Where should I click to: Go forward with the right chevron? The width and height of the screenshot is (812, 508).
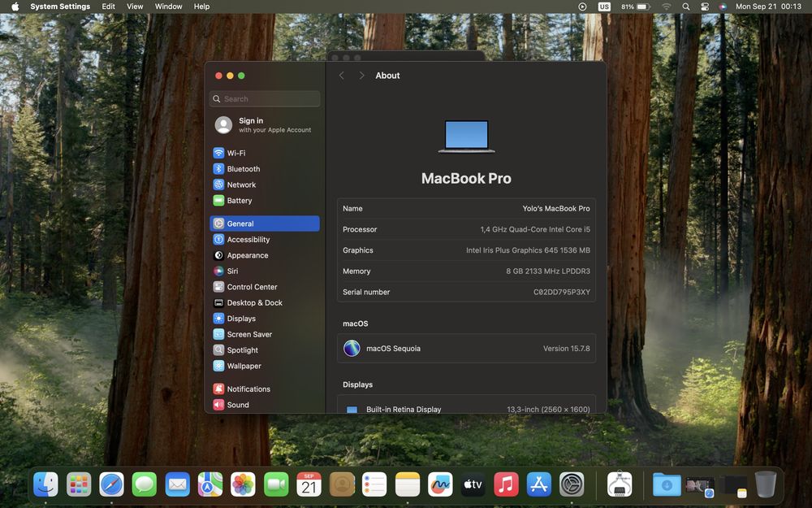click(x=361, y=76)
